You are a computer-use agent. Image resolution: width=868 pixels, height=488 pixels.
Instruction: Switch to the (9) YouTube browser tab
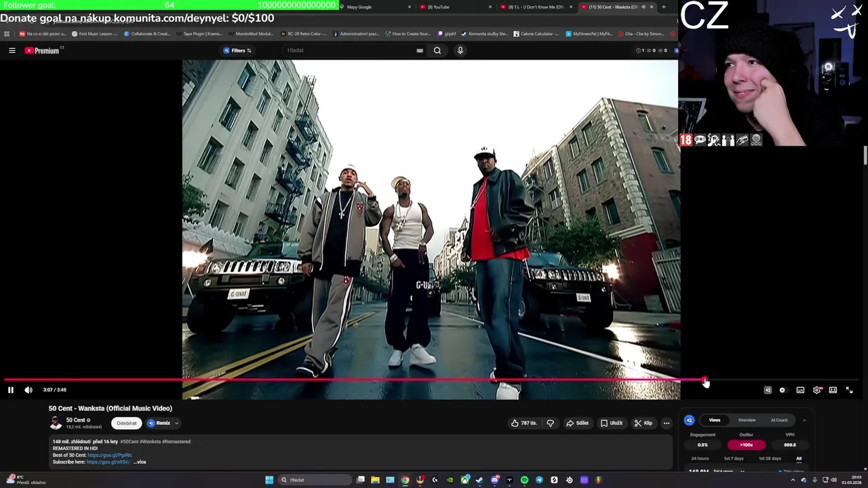(456, 7)
